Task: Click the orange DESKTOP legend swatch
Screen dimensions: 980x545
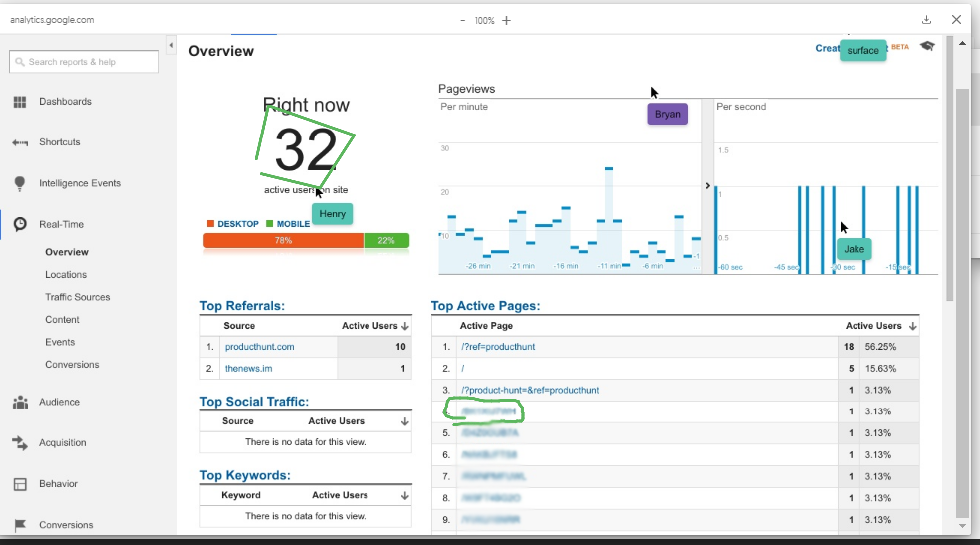Action: tap(210, 224)
